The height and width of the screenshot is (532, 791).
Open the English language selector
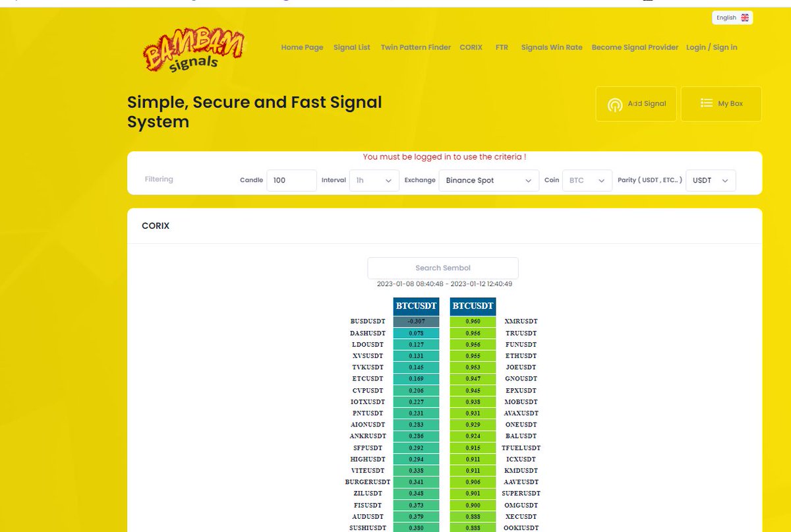(732, 18)
